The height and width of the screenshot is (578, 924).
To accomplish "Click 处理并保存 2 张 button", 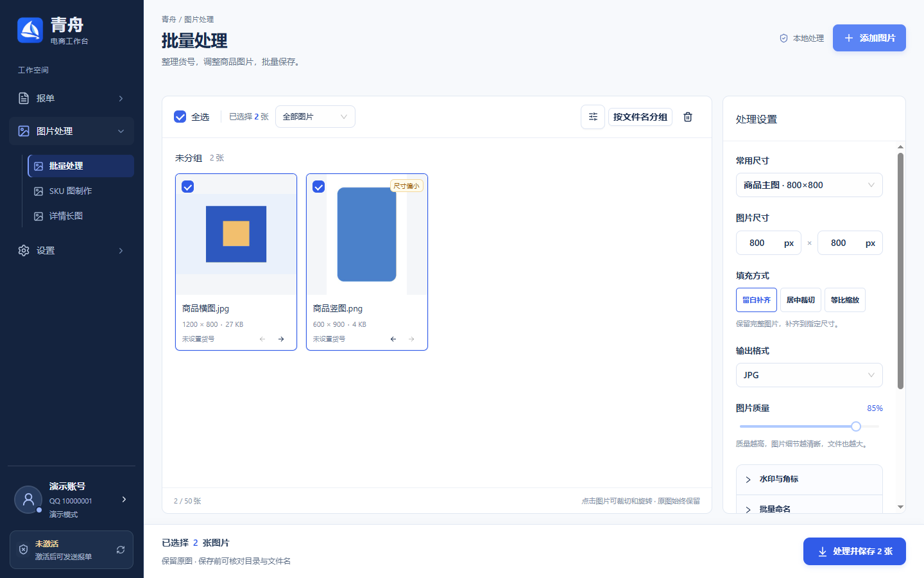I will tap(855, 551).
